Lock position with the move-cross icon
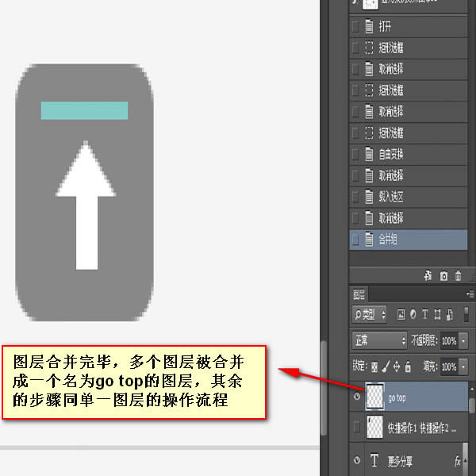The image size is (476, 476). (x=397, y=367)
